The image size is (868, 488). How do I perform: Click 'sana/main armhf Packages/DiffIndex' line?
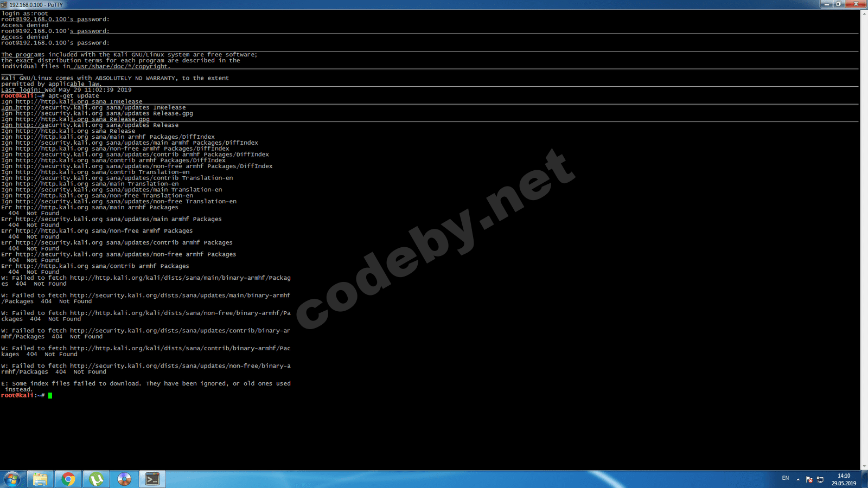108,137
